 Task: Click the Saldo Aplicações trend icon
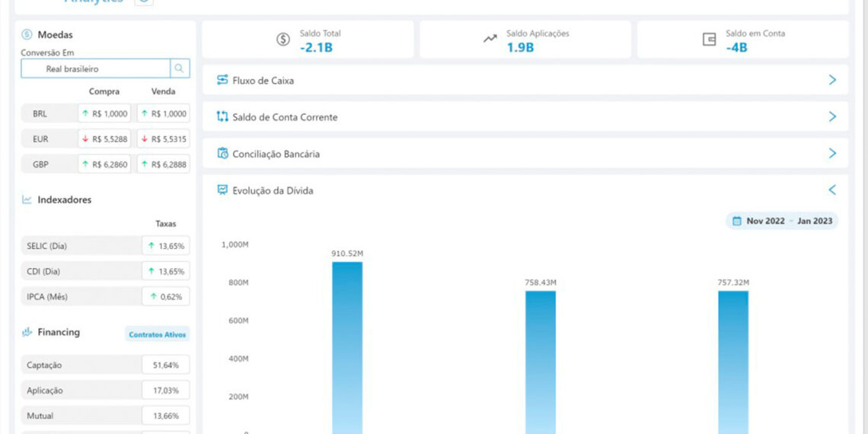tap(490, 40)
